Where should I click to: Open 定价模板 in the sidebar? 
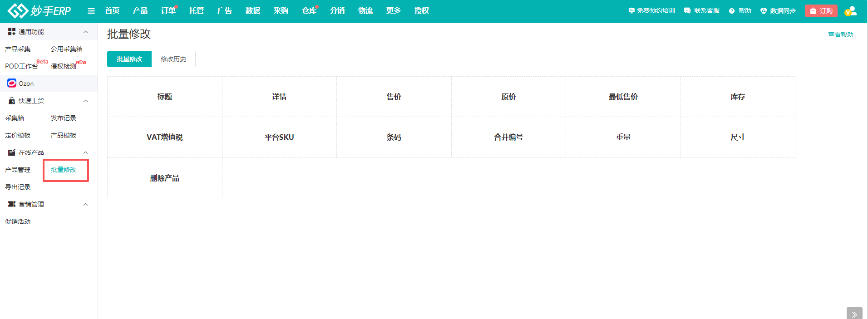pyautogui.click(x=18, y=135)
